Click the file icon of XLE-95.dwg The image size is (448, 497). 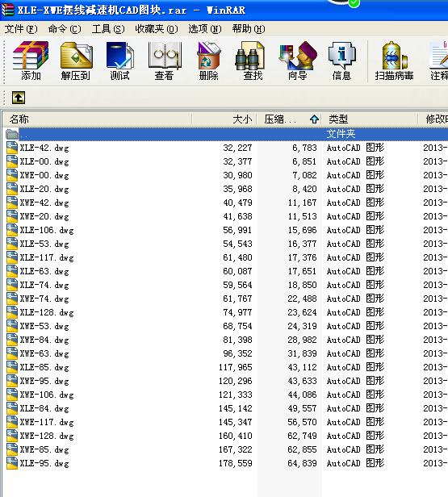point(12,463)
